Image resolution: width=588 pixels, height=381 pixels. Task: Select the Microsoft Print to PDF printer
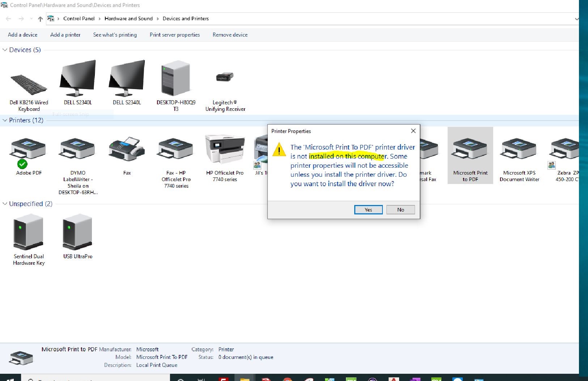pos(470,155)
